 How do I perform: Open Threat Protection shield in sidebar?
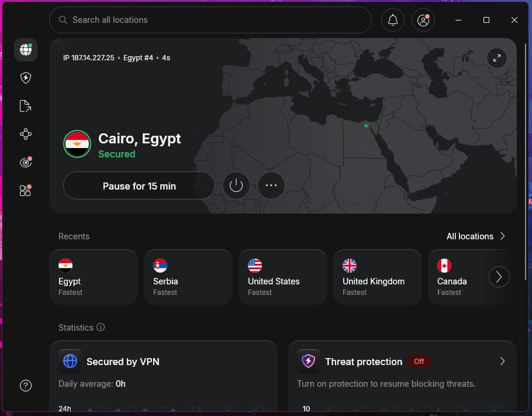tap(26, 78)
